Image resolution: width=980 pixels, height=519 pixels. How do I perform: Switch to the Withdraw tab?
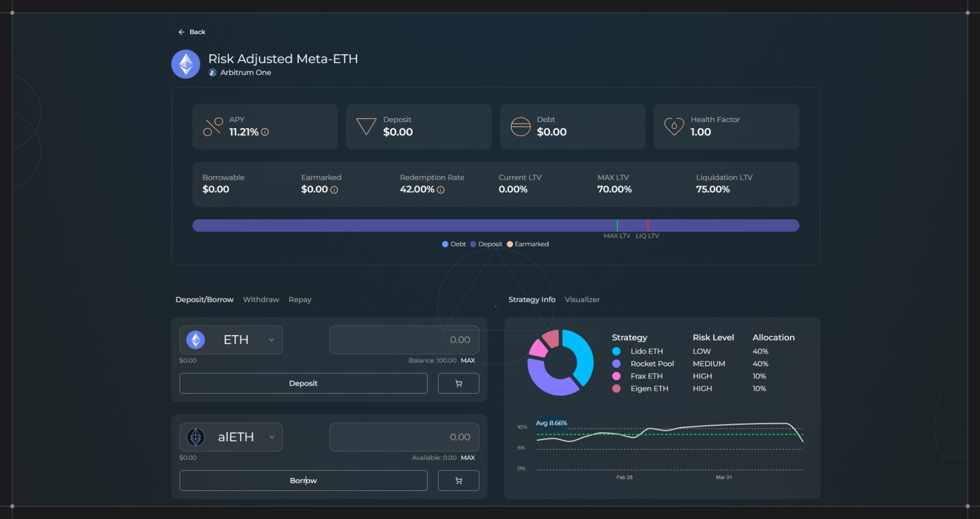tap(261, 300)
